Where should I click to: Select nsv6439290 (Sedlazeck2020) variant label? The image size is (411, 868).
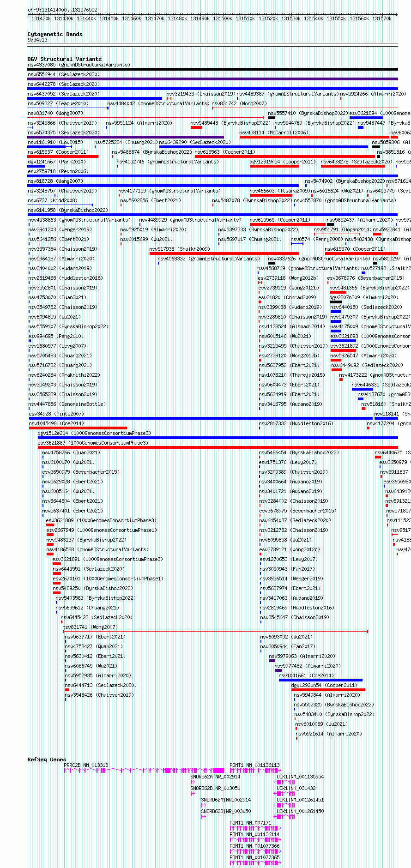(195, 142)
